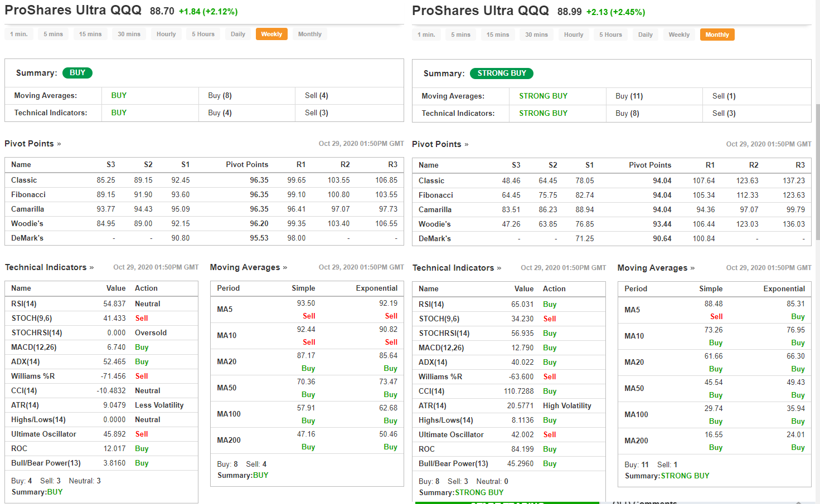Screen dimensions: 820x504
Task: Click the Fibonacci row label in the weekly pivot table
Action: point(28,195)
